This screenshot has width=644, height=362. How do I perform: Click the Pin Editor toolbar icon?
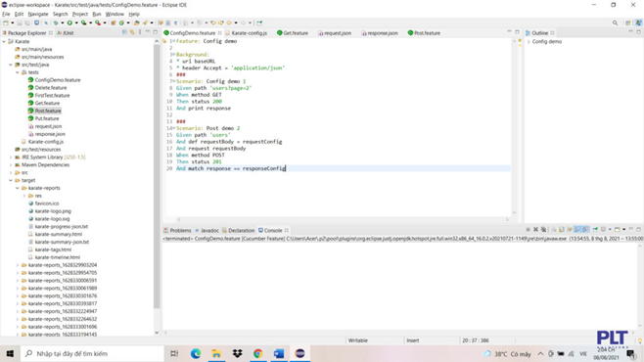259,23
